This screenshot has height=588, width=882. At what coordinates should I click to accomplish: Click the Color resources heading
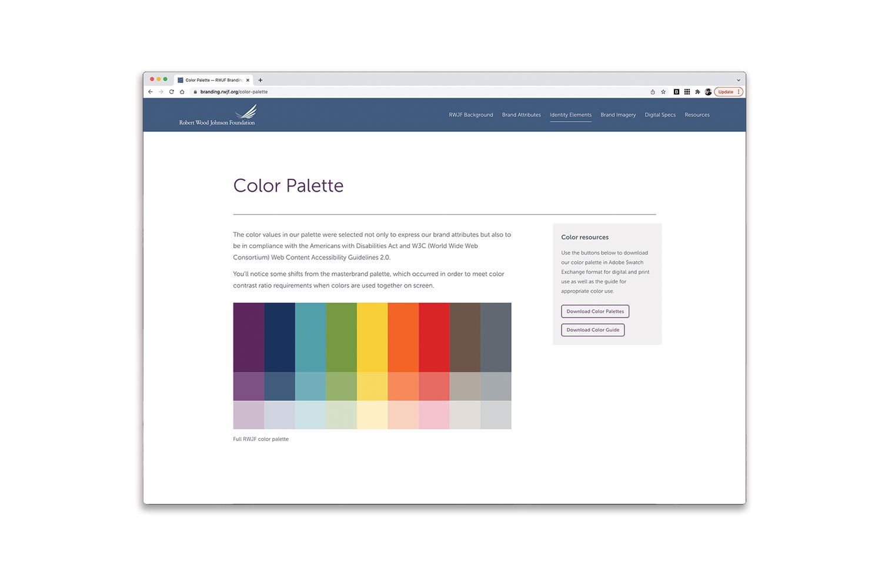tap(584, 237)
